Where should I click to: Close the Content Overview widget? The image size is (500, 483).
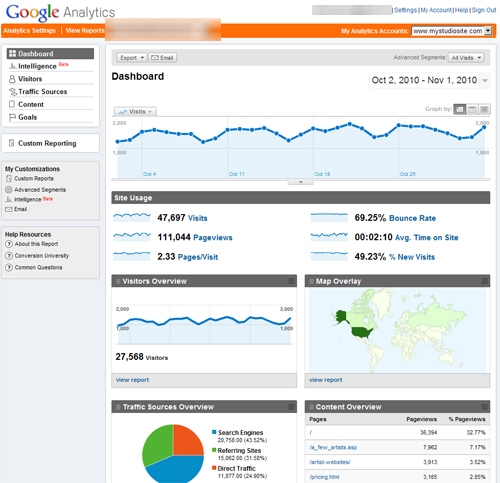(485, 407)
